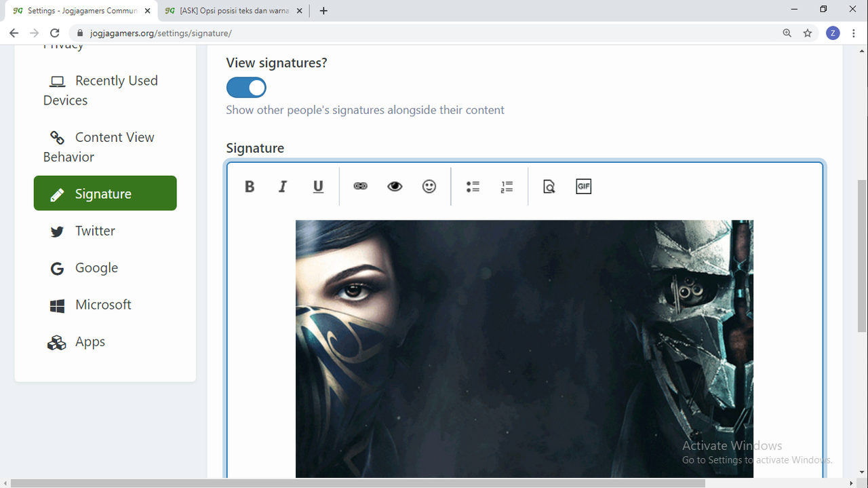The image size is (868, 488).
Task: Go back to the previous page
Action: click(x=14, y=33)
